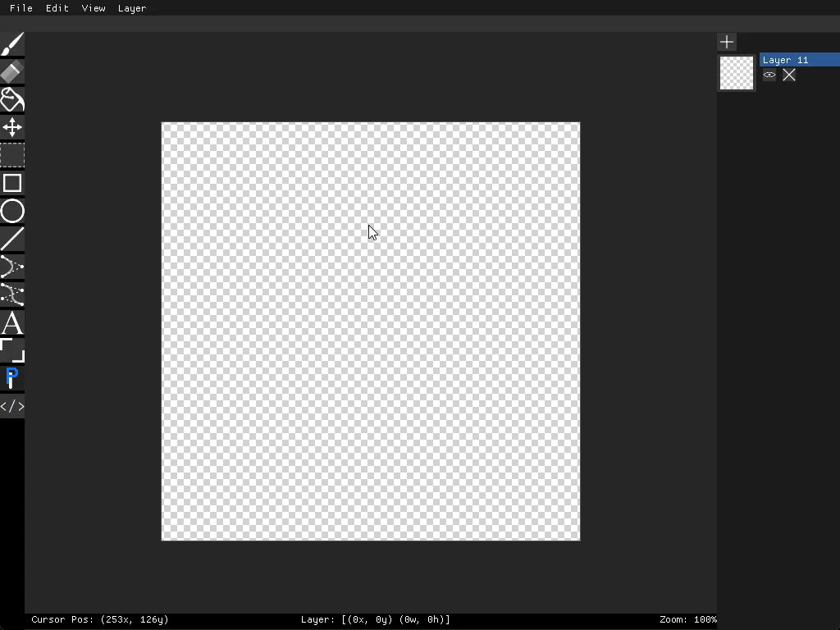Select the quadratic curve tool
The width and height of the screenshot is (840, 630).
[x=12, y=267]
